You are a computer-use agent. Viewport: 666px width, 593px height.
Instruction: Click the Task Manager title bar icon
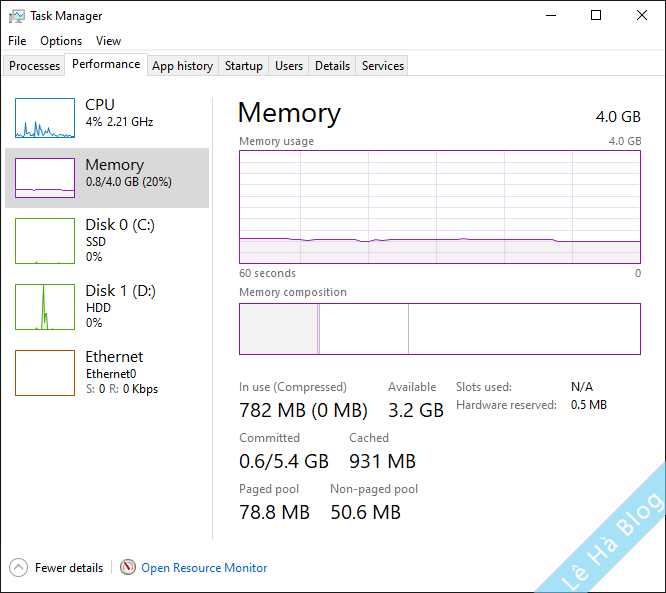click(x=17, y=16)
